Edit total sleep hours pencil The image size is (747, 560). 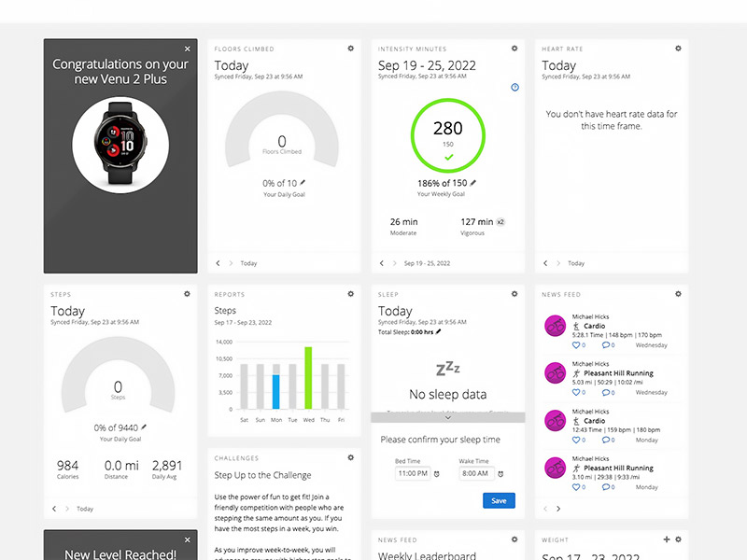[x=438, y=332]
